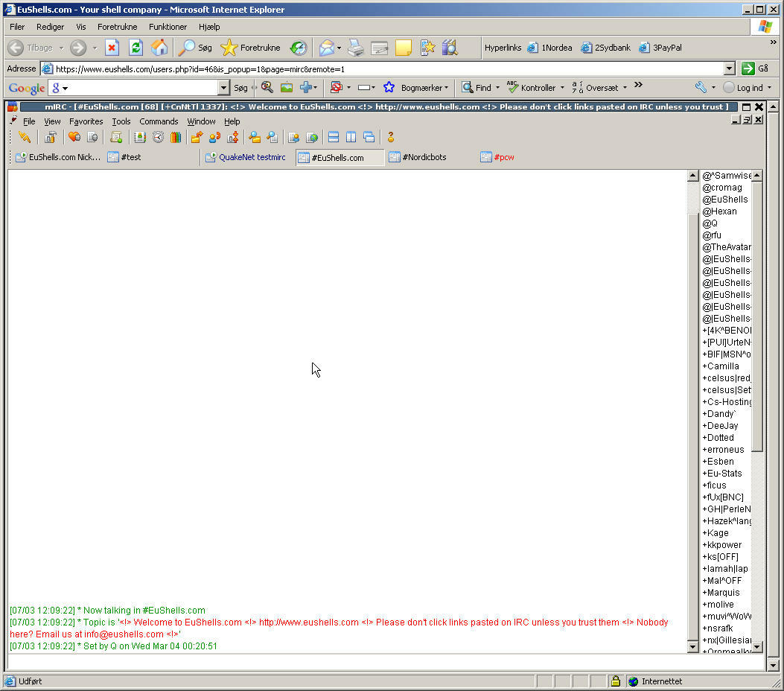The height and width of the screenshot is (691, 784).
Task: Open mIRC Favorites heart icon
Action: [74, 137]
